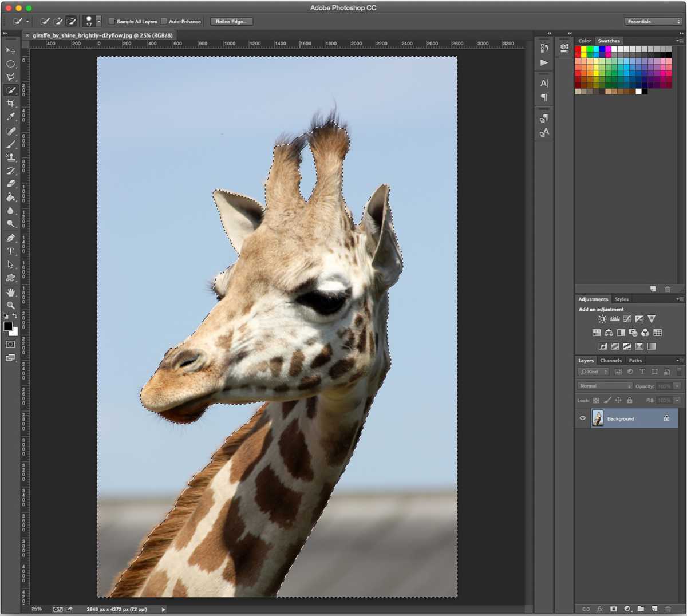
Task: Open the blend mode dropdown showing Normal
Action: pos(604,386)
